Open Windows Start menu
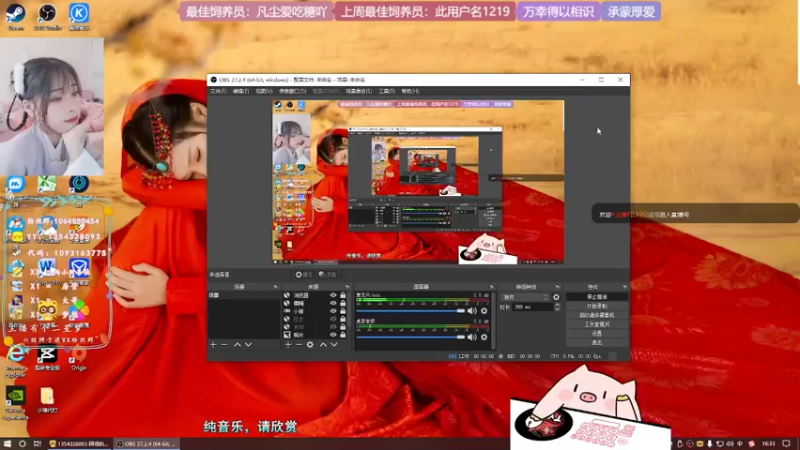This screenshot has height=450, width=800. click(x=7, y=444)
